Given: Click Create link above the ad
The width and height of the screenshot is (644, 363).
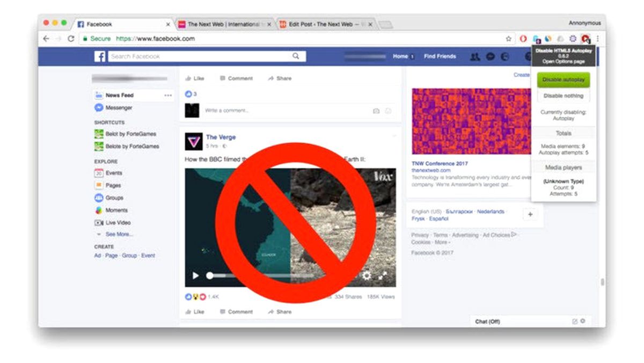Looking at the screenshot, I should pyautogui.click(x=522, y=75).
